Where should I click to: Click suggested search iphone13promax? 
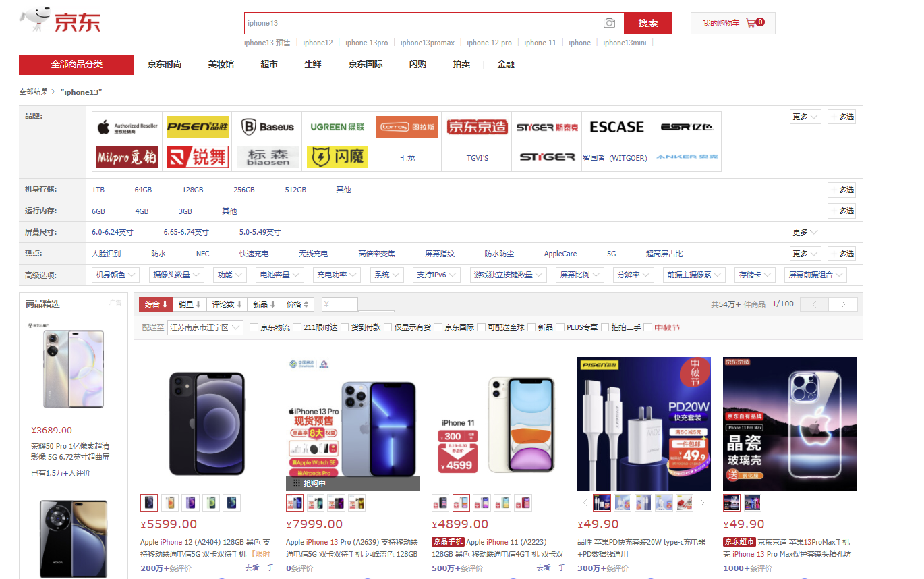(x=428, y=43)
